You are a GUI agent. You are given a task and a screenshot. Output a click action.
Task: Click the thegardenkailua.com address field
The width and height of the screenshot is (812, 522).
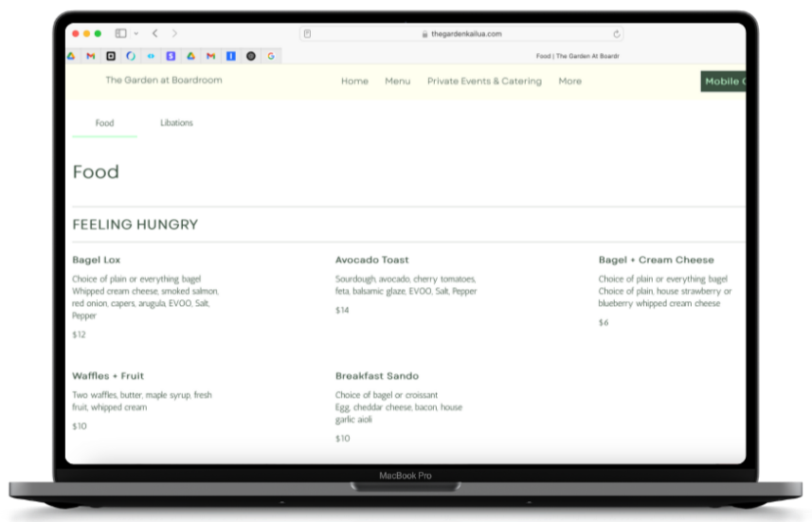[461, 34]
